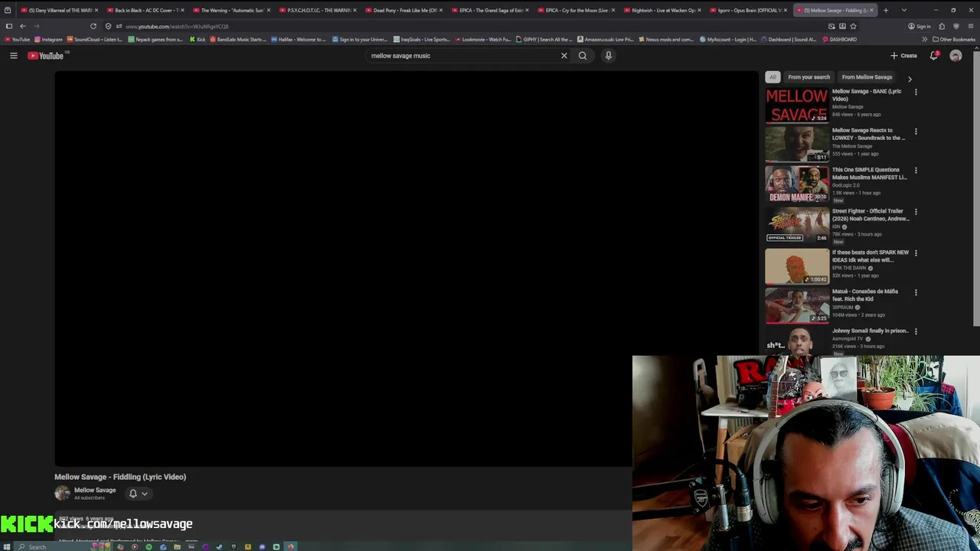
Task: Open a new browser tab with plus button
Action: click(886, 10)
